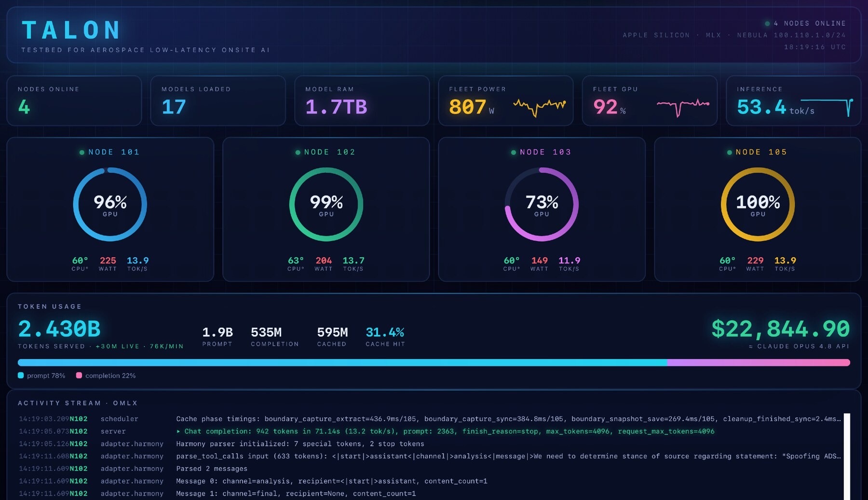Click the 2.430B tokens served figure
Viewport: 868px width, 500px height.
coord(59,329)
